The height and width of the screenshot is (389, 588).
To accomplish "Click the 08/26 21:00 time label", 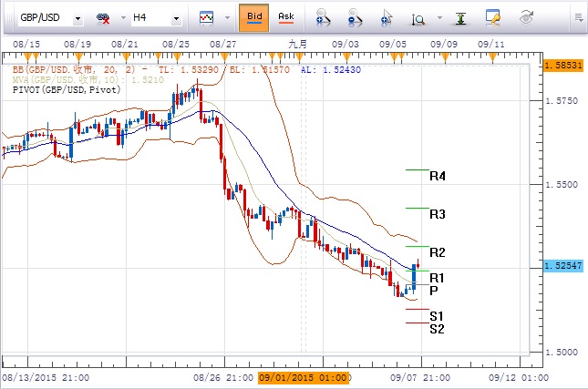I will click(x=223, y=377).
